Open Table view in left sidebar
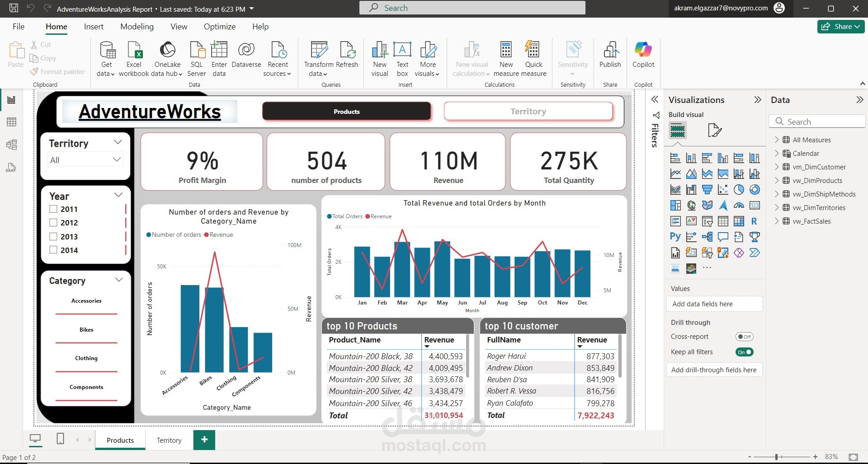This screenshot has height=464, width=868. (x=11, y=122)
